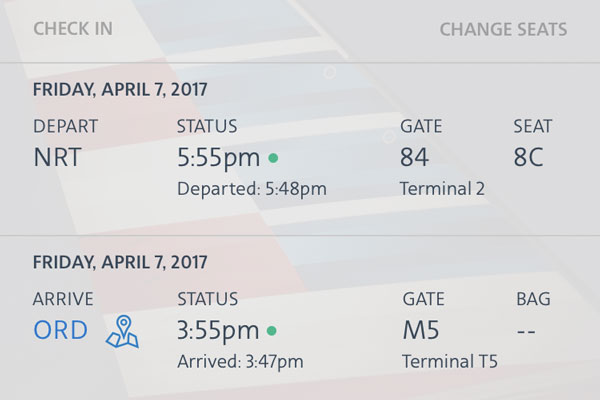Tap the CHECK IN button
This screenshot has width=600, height=400.
coord(73,29)
